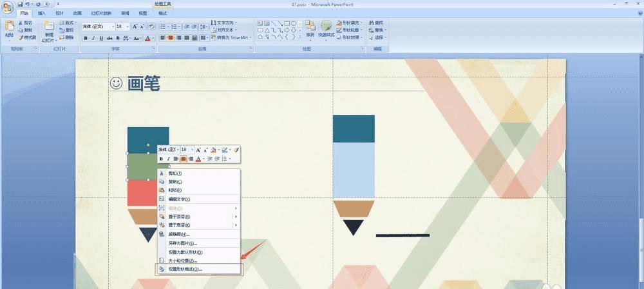Toggle Strikethrough (abc) in the ribbon
This screenshot has height=289, width=644.
click(109, 38)
